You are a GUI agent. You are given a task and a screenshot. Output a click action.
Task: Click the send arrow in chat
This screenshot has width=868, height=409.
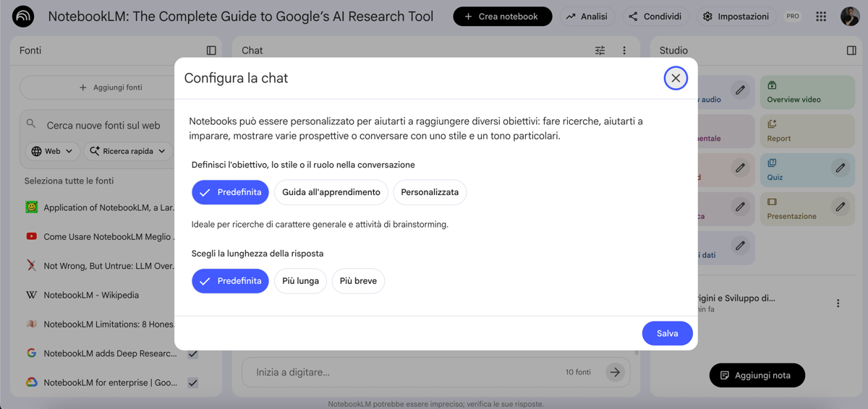pos(615,372)
